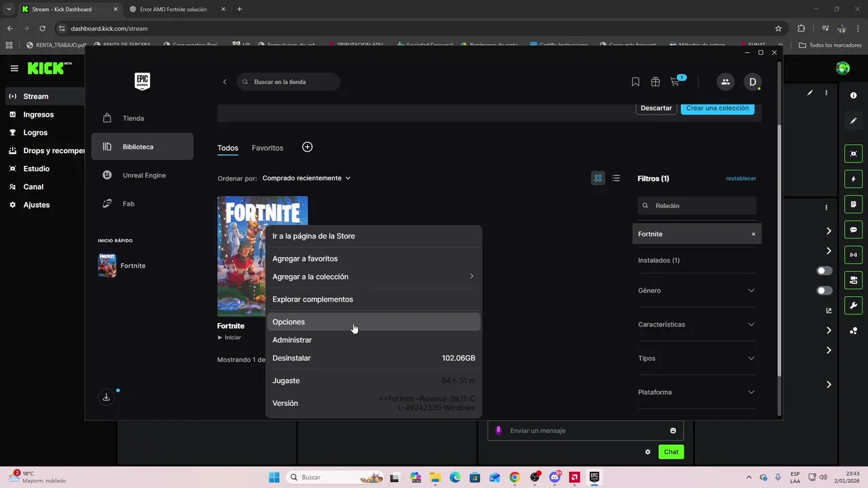
Task: Select the Instalados (1) filter
Action: pyautogui.click(x=658, y=260)
